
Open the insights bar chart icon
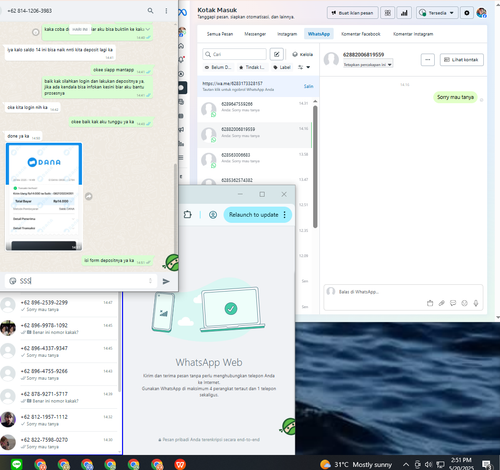pos(404,13)
